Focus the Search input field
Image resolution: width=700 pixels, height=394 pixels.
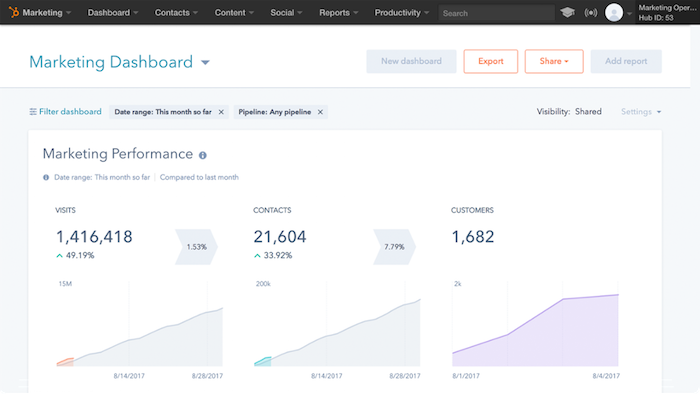click(x=496, y=13)
